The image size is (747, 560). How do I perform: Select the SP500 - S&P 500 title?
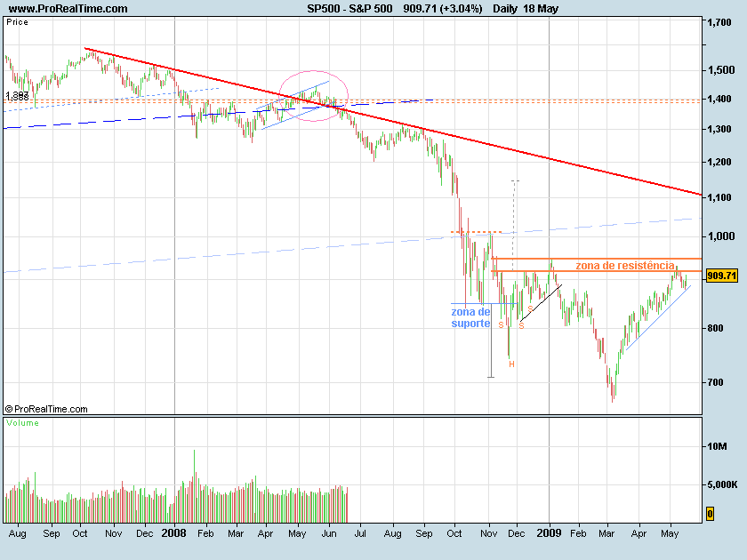point(349,9)
